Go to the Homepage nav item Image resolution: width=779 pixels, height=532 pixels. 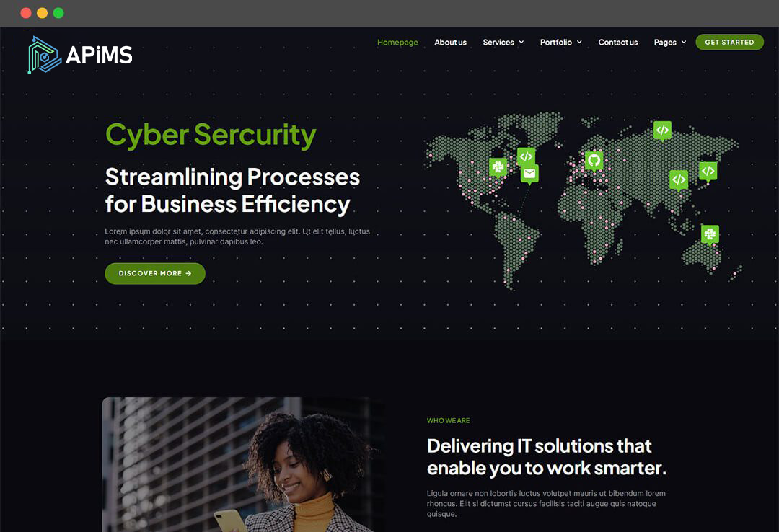(x=397, y=43)
